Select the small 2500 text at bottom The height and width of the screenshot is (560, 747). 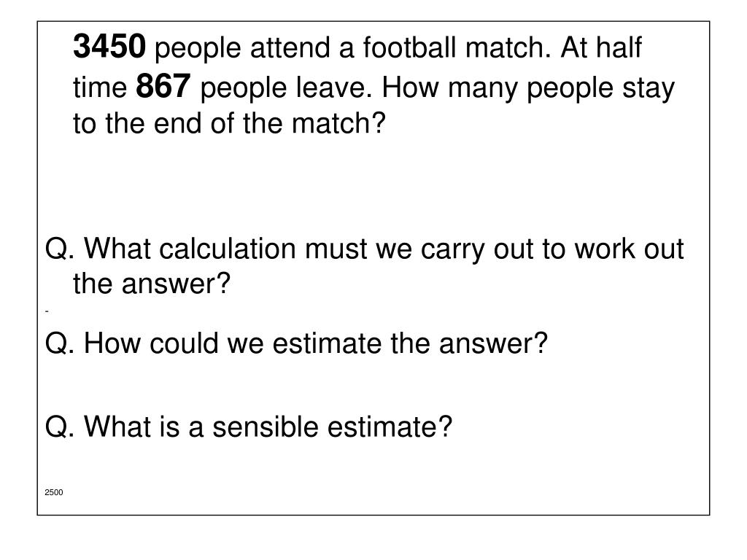54,492
